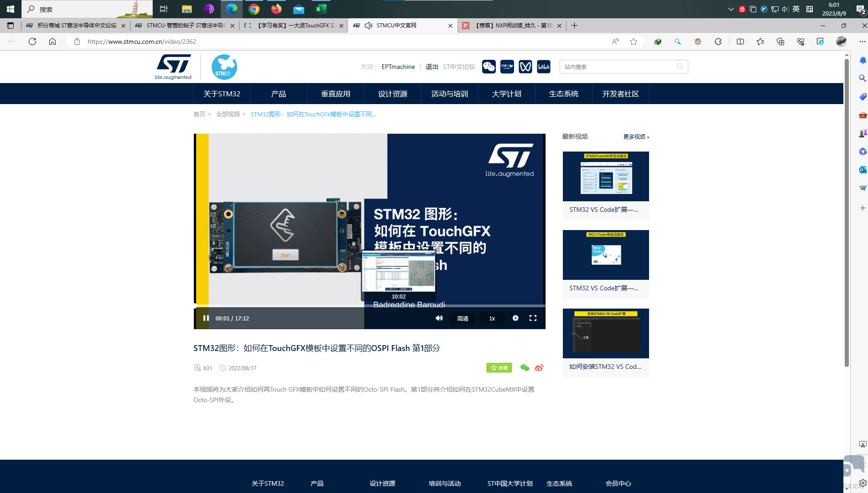Click the 退出 logout link
Viewport: 868px width, 493px height.
pyautogui.click(x=432, y=67)
